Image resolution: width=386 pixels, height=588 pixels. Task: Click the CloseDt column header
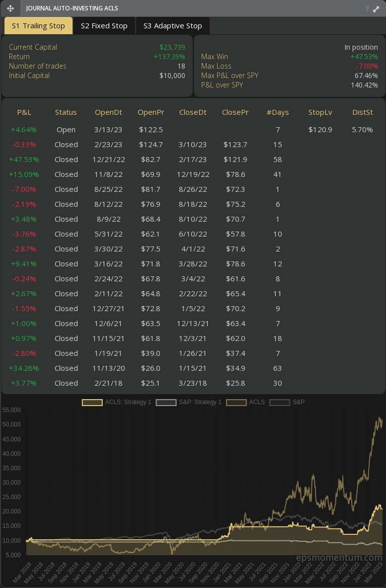click(193, 112)
